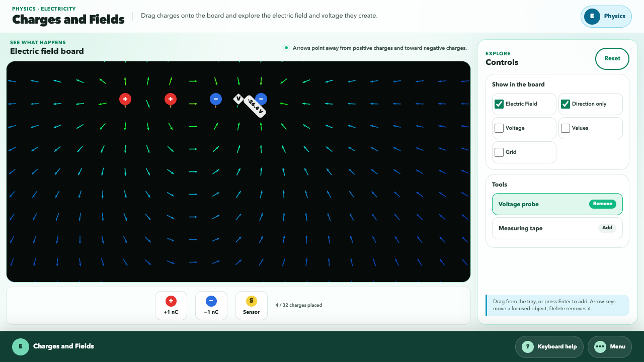Select the blue negative charge beside the voltage probe
The image size is (644, 362).
point(261,99)
